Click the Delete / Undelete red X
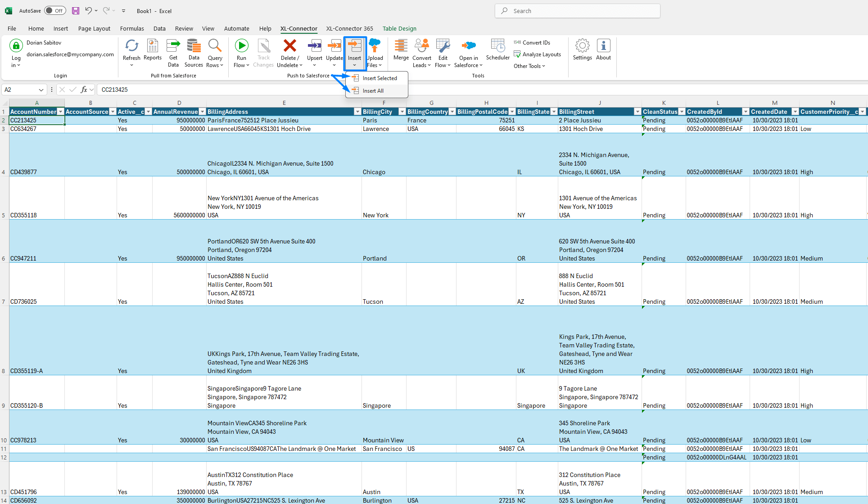This screenshot has width=868, height=504. [x=289, y=46]
